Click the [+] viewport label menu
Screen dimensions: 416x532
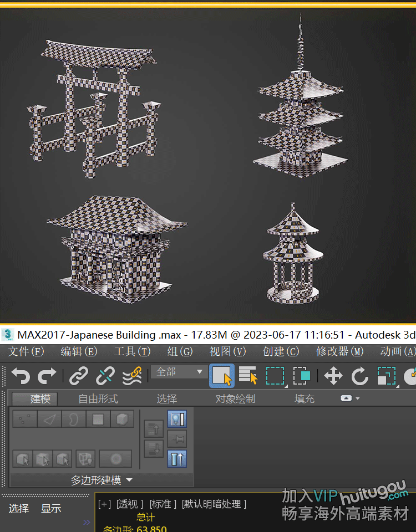point(104,504)
